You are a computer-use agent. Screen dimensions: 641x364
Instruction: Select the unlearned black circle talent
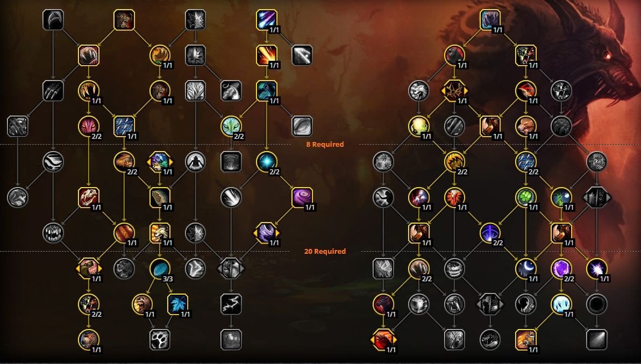[x=597, y=304]
